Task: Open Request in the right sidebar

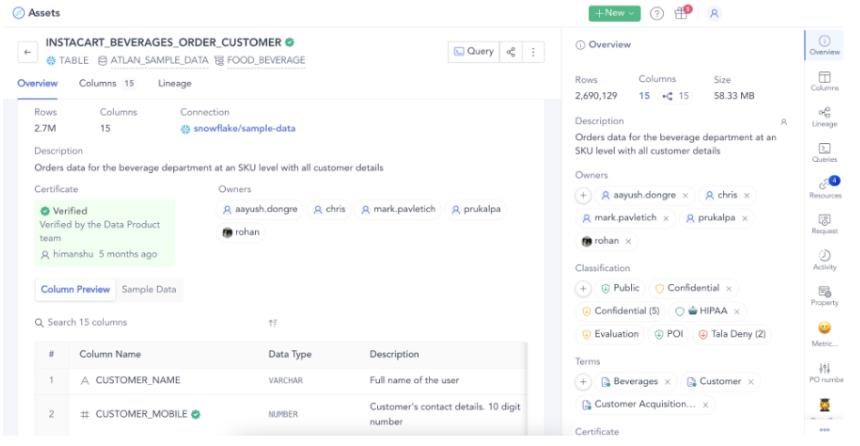Action: click(824, 224)
